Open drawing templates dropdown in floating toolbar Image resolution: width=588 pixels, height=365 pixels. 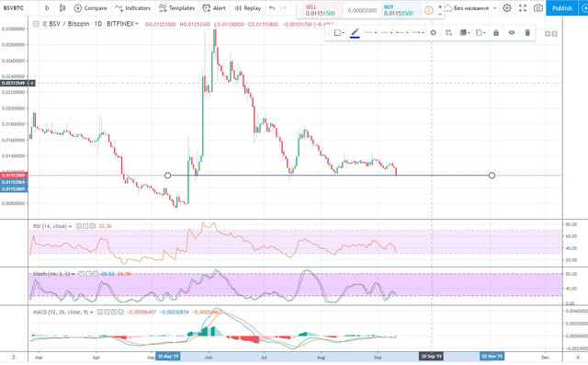tap(339, 32)
